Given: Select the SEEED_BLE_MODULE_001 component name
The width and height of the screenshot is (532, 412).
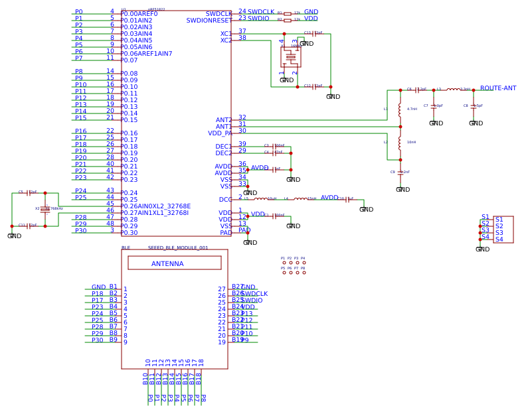Looking at the screenshot, I should tap(178, 247).
